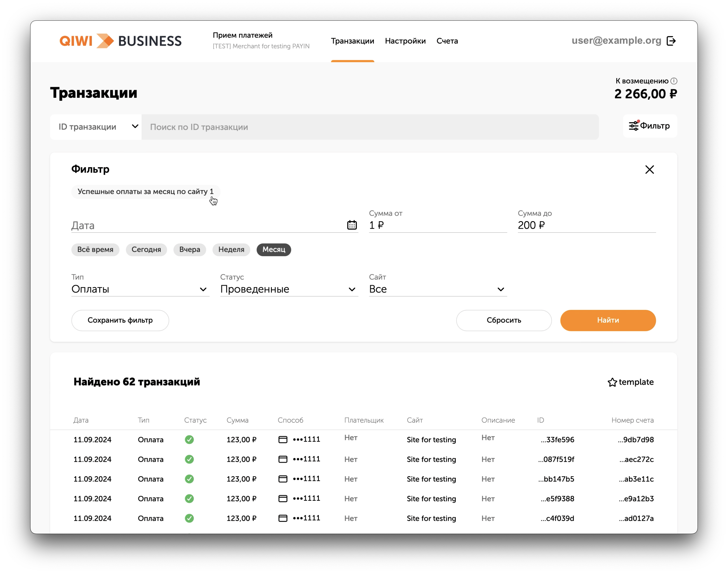The image size is (728, 574).
Task: Click the logout icon next to the email
Action: [x=671, y=41]
